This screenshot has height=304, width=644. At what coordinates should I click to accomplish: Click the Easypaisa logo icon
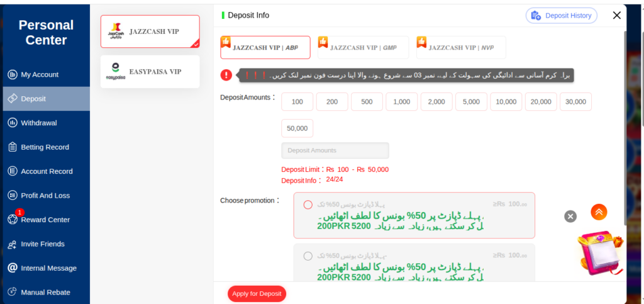[116, 72]
